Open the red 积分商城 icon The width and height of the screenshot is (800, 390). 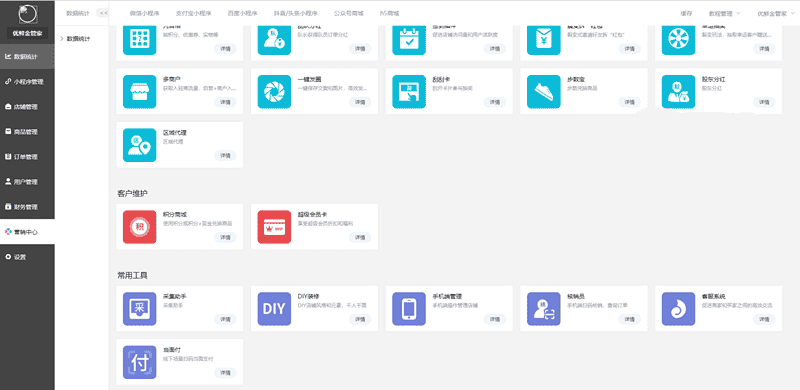click(139, 227)
